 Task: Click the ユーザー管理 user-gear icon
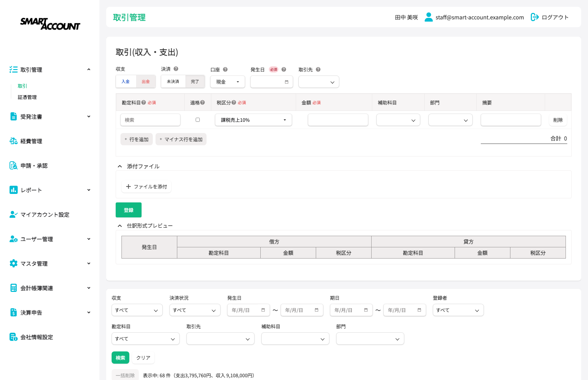pos(14,239)
